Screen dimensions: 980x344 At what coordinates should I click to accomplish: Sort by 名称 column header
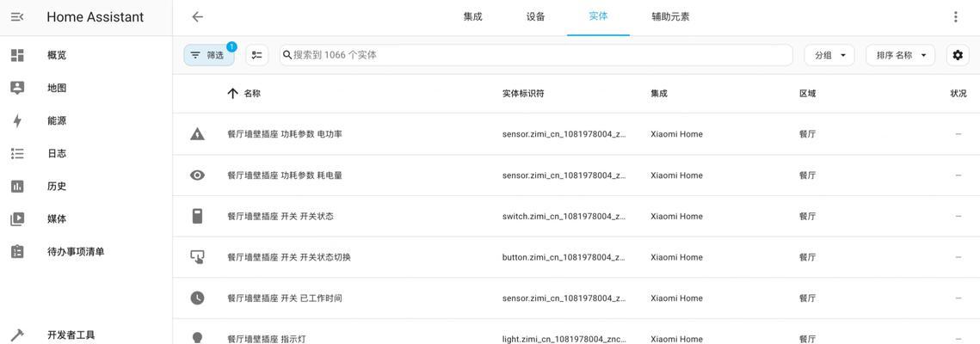click(252, 94)
